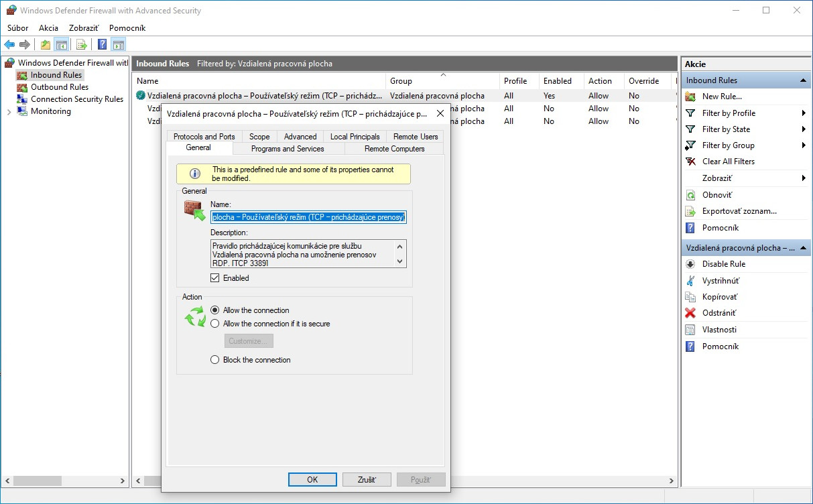Go up one level with the folder toolbar icon

click(46, 45)
